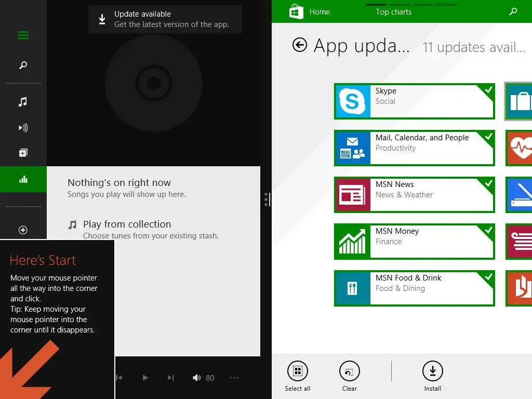The height and width of the screenshot is (399, 532).
Task: Click the '11 updates avail...' text
Action: (474, 47)
